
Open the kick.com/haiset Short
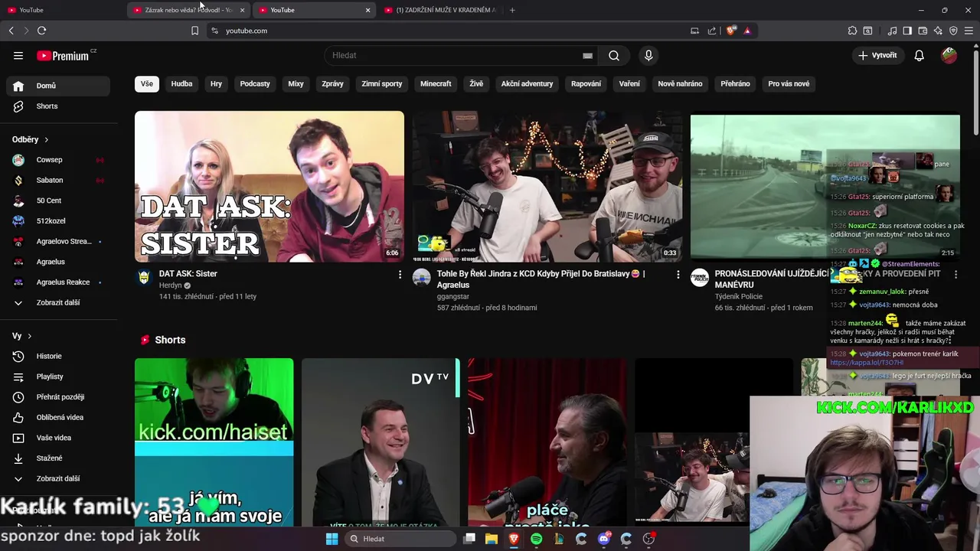coord(214,442)
